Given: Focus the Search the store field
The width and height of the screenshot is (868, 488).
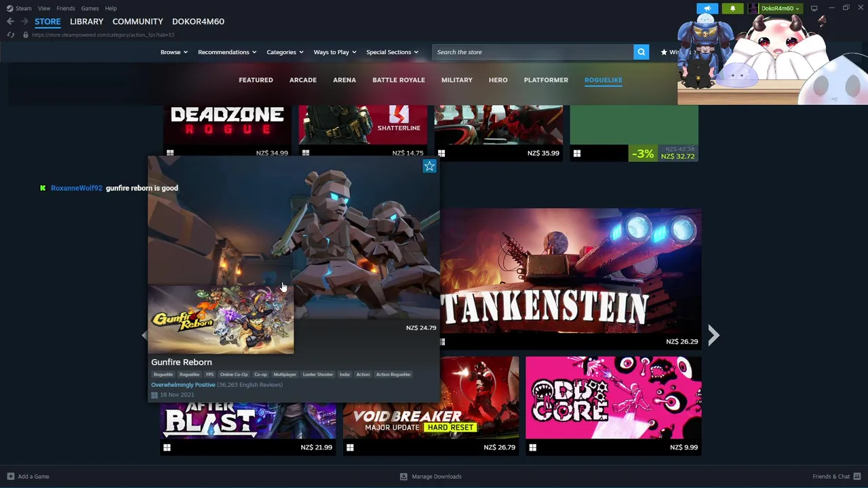Looking at the screenshot, I should (532, 52).
